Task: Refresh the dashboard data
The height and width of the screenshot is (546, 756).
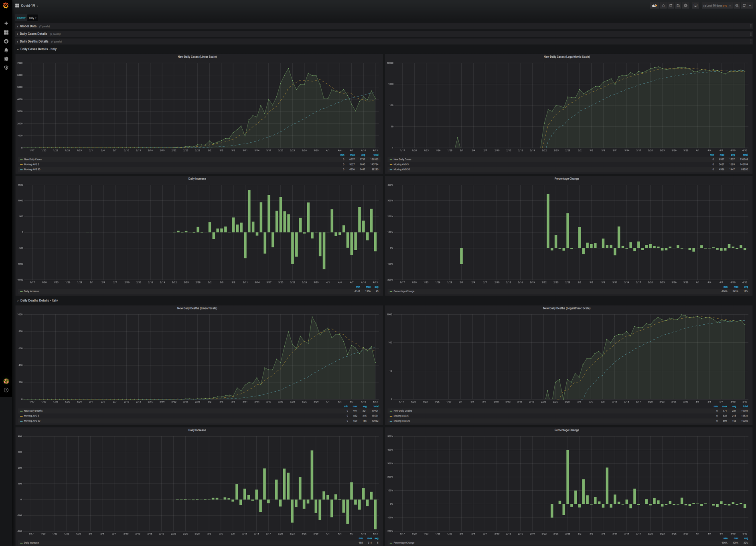Action: (744, 6)
